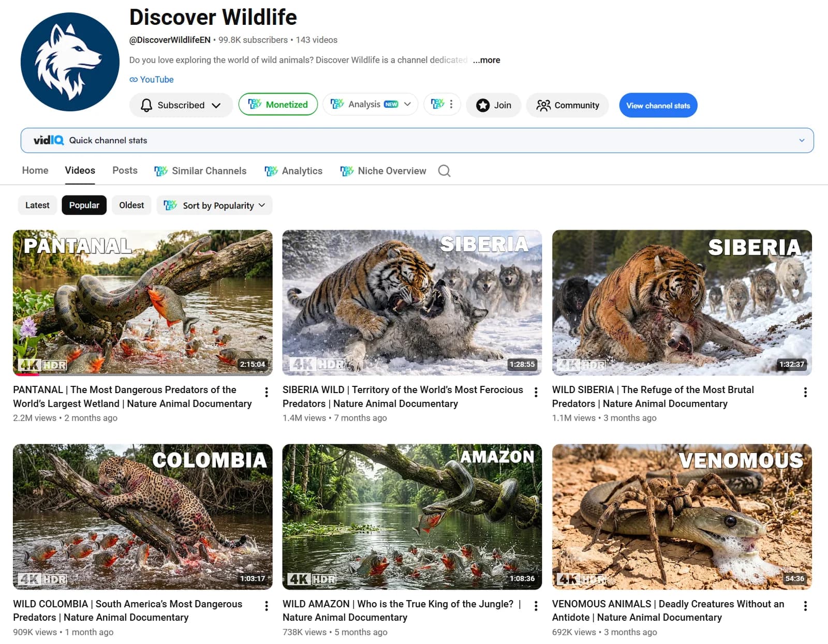Select the Popular filter chip
The height and width of the screenshot is (644, 828).
coord(84,205)
